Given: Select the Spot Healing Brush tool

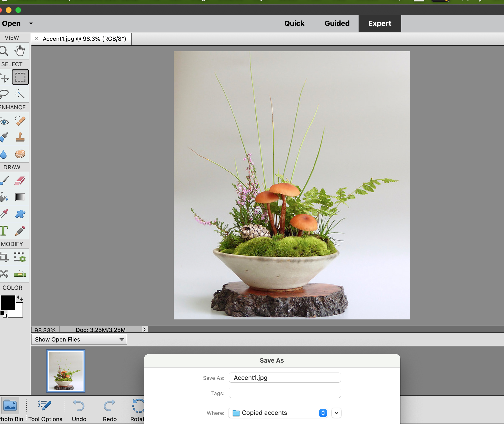Looking at the screenshot, I should coord(20,121).
